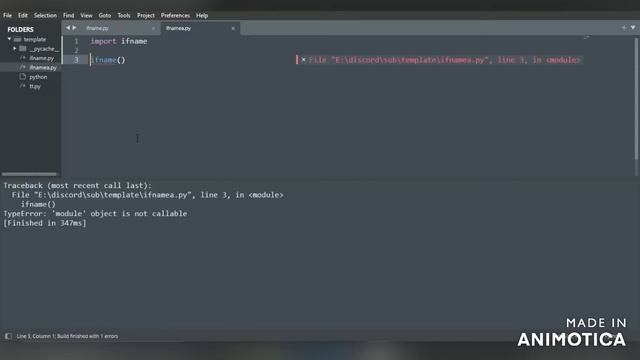The image size is (640, 360).
Task: Click the inline error message on line 3
Action: click(x=444, y=60)
